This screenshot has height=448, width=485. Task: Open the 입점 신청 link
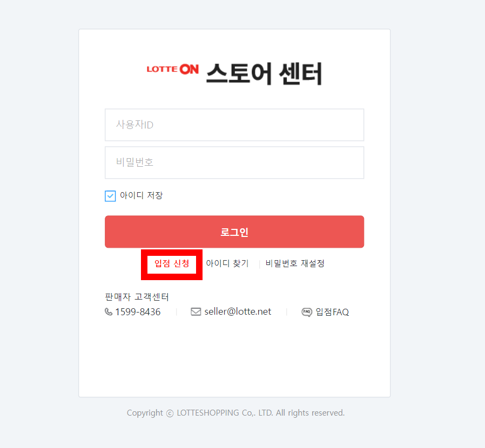(x=172, y=263)
